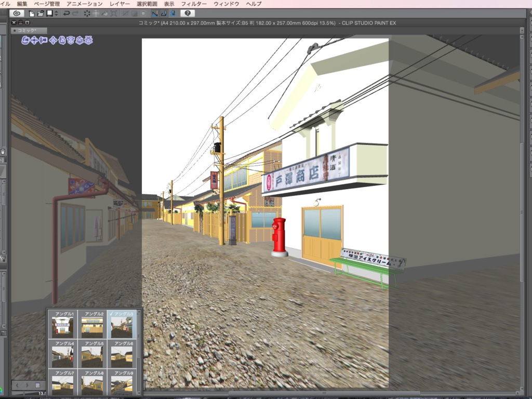Viewport: 532px width, 399px height.
Task: Open CLIP STUDIO via the logo icon in toolbar
Action: [x=18, y=13]
